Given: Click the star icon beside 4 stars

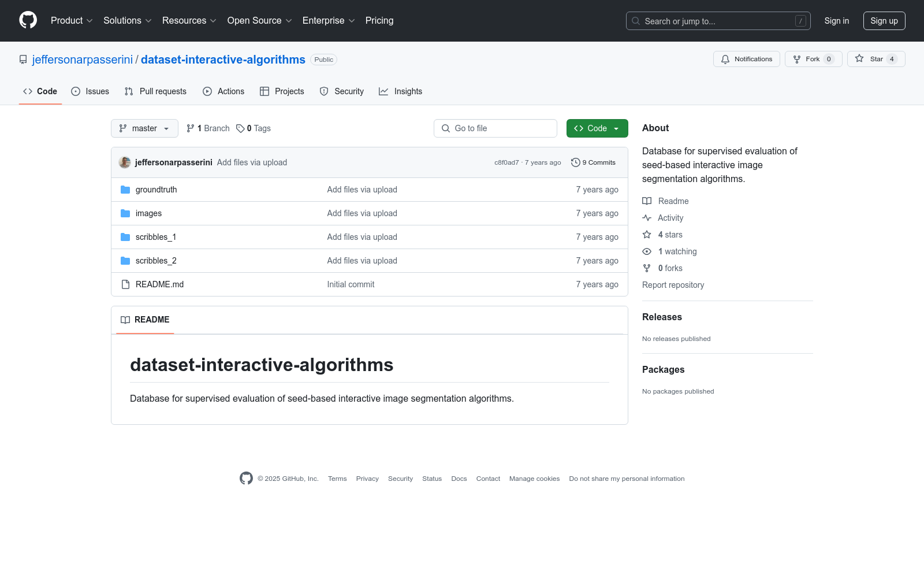Looking at the screenshot, I should (x=647, y=235).
